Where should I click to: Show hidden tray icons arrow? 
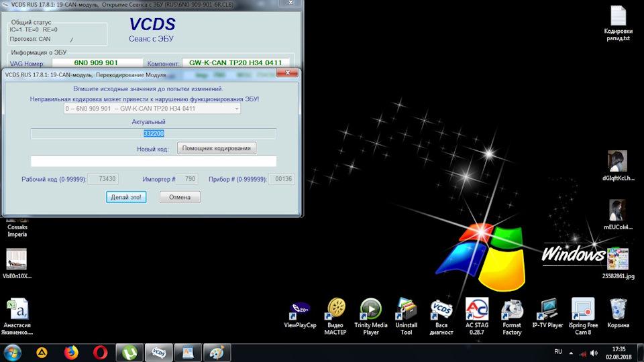pos(571,353)
